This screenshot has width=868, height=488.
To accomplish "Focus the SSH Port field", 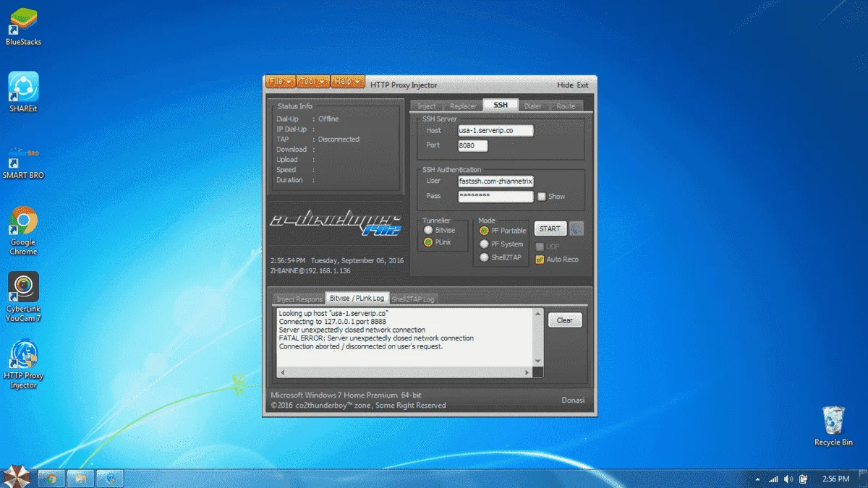I will point(472,145).
